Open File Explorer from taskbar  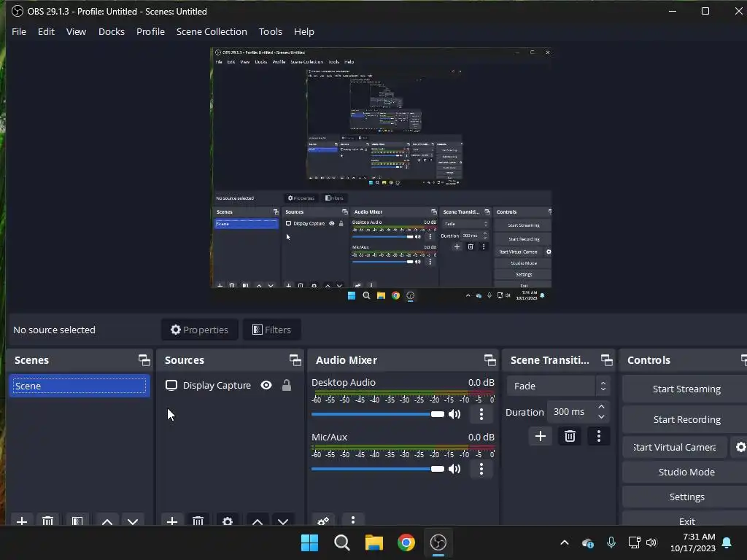point(374,542)
